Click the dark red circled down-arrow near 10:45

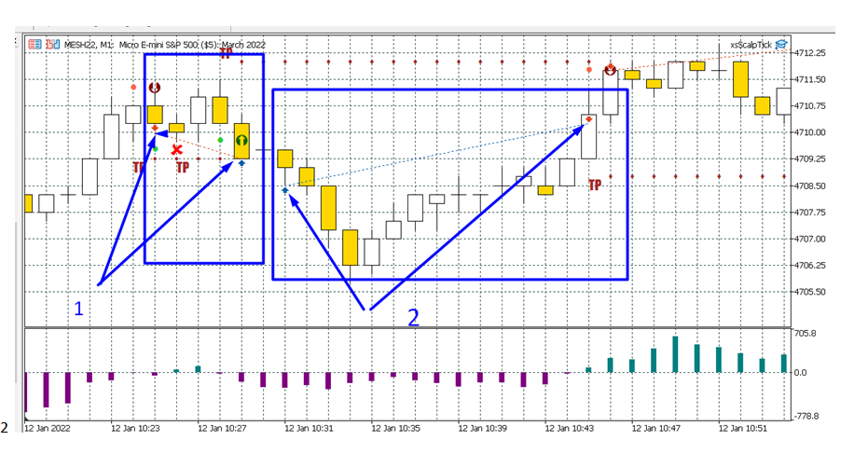(x=610, y=70)
